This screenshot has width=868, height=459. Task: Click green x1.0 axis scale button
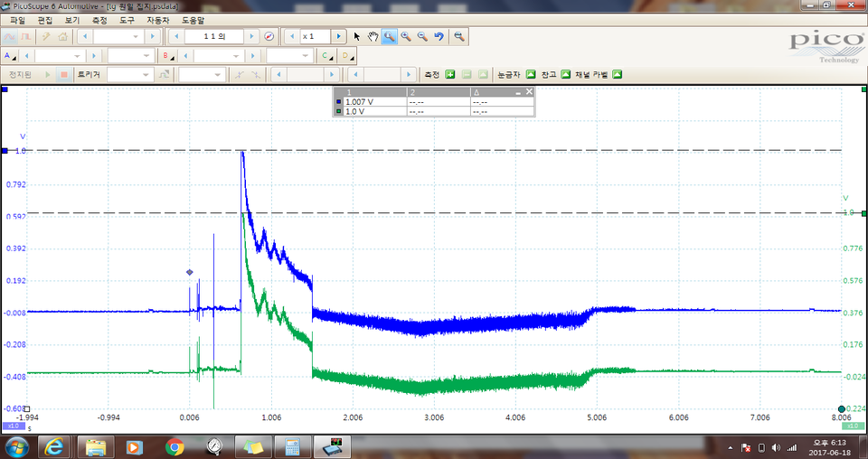tap(853, 426)
